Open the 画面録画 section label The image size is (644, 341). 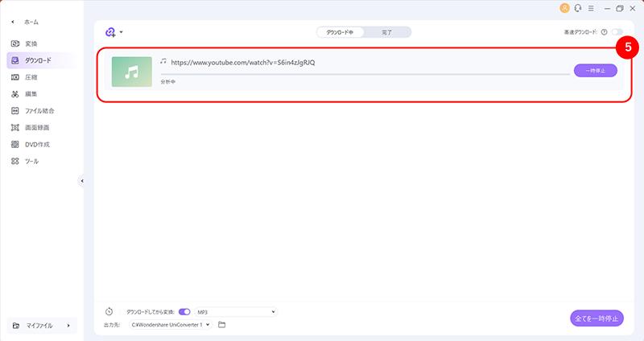point(37,128)
